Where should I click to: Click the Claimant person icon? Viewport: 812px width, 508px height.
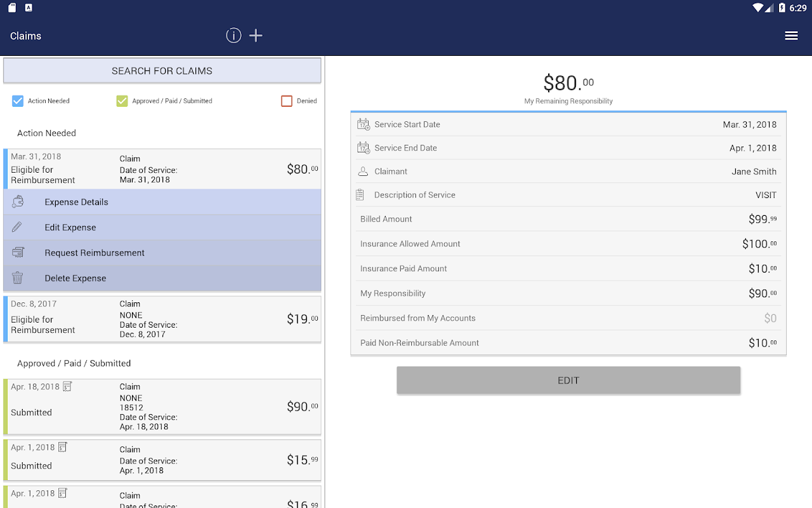pos(363,171)
